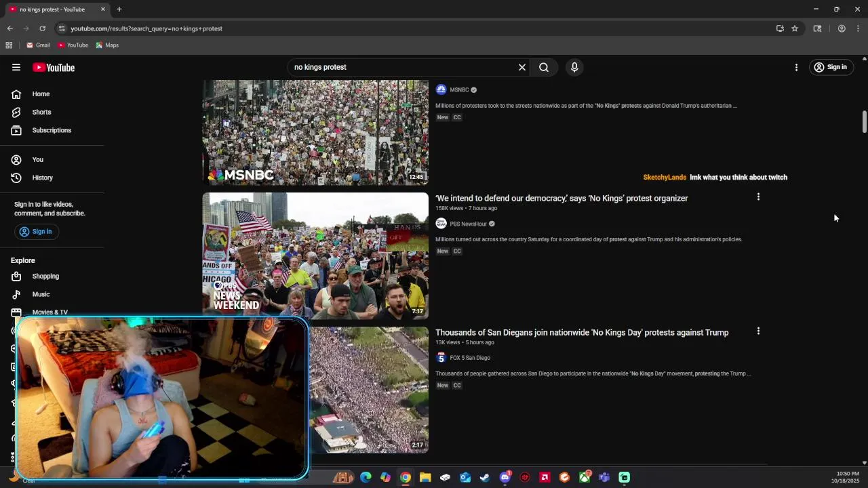This screenshot has width=868, height=488.
Task: Open Steam from taskbar
Action: (x=485, y=477)
